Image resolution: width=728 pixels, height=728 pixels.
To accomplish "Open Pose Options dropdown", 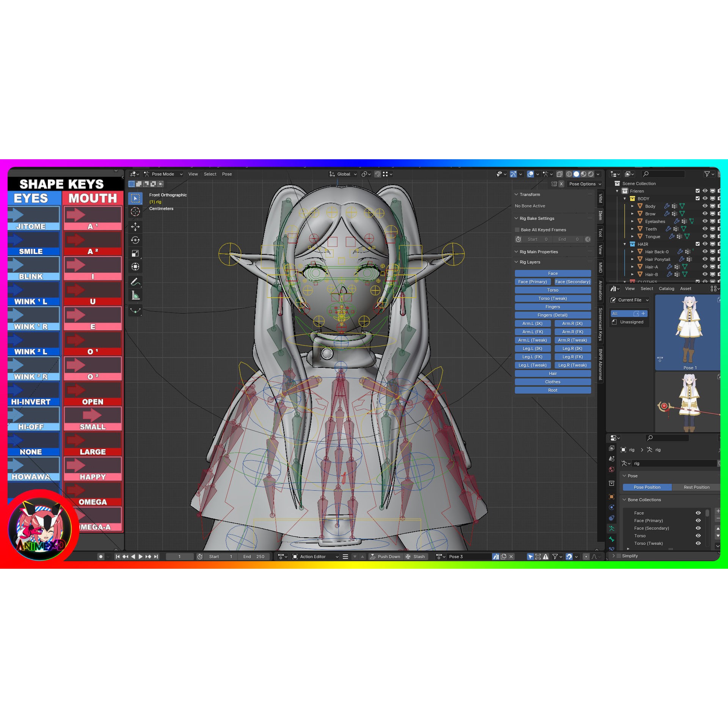I will pos(585,184).
